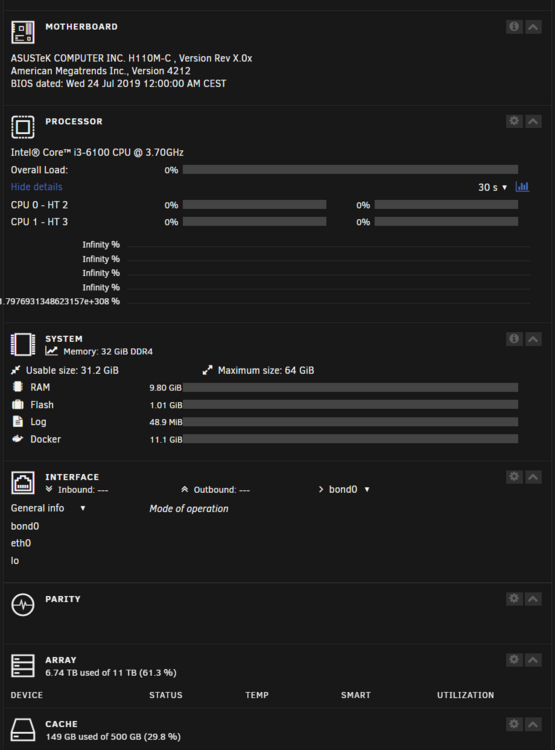
Task: Click the Motherboard panel icon
Action: [x=23, y=33]
